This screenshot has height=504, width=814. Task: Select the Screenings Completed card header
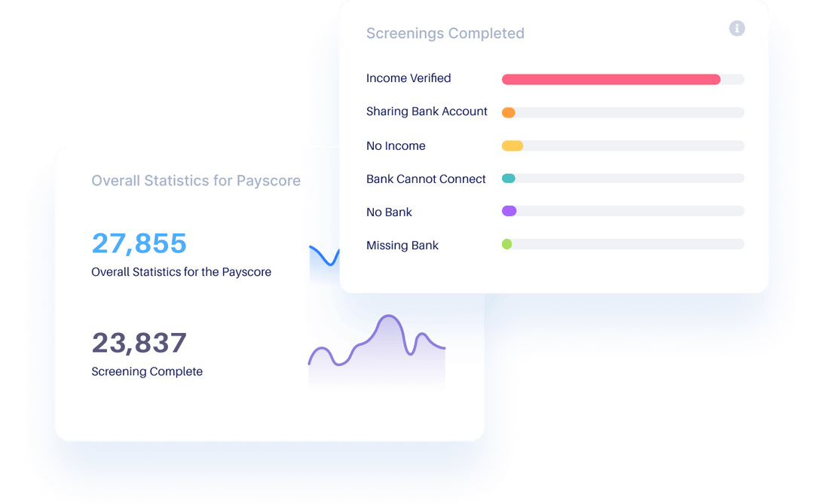[x=445, y=33]
